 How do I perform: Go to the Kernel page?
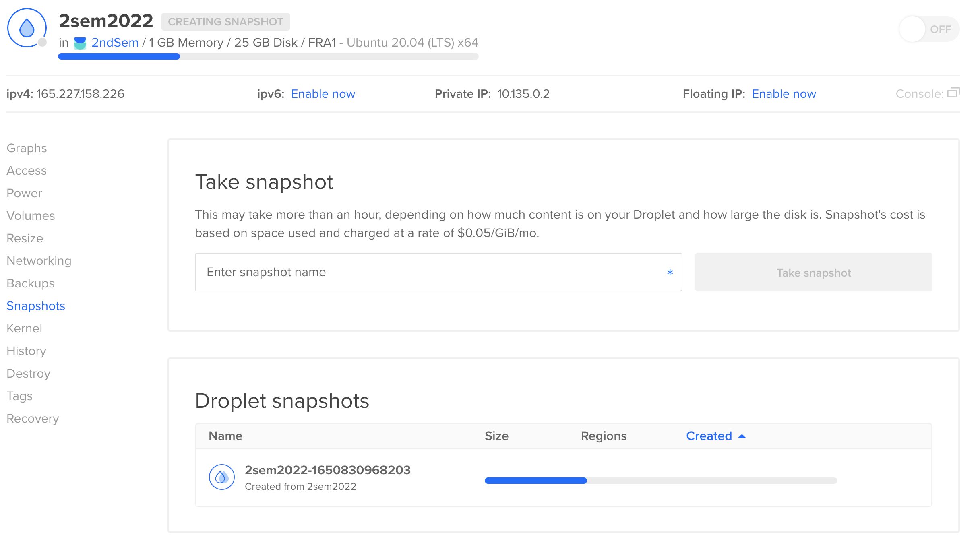coord(24,328)
